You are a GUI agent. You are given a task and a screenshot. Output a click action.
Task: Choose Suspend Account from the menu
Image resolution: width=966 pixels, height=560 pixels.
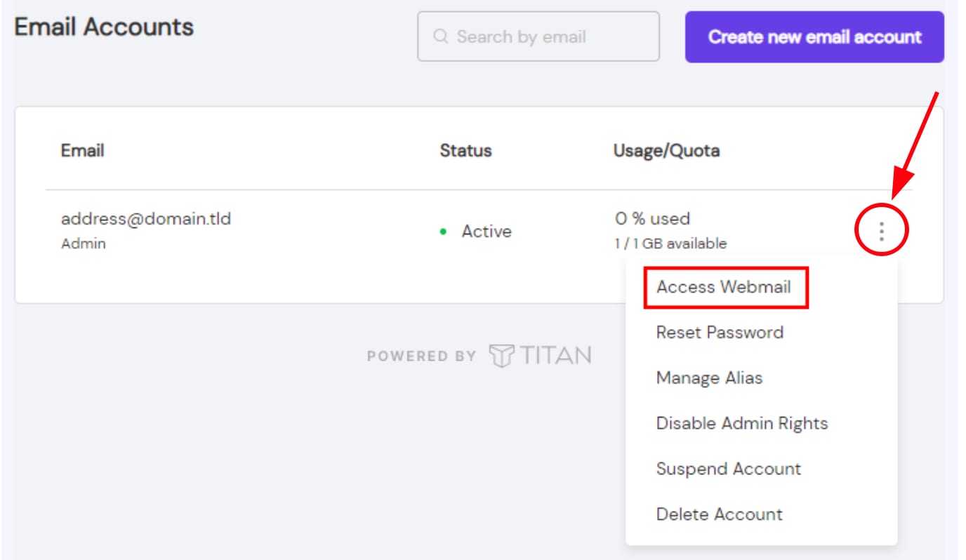tap(727, 468)
